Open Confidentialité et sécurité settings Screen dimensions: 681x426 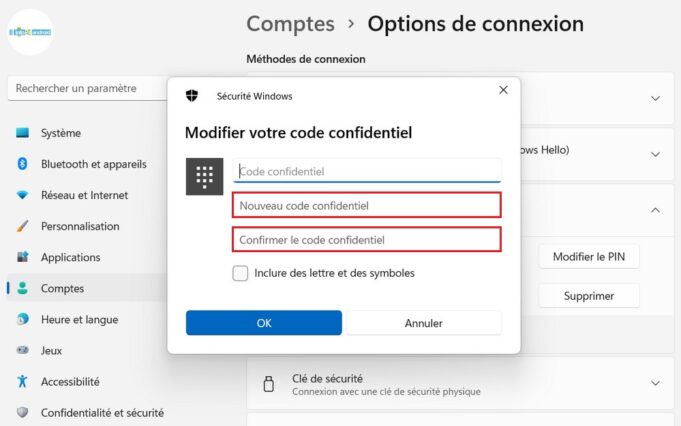click(x=101, y=412)
